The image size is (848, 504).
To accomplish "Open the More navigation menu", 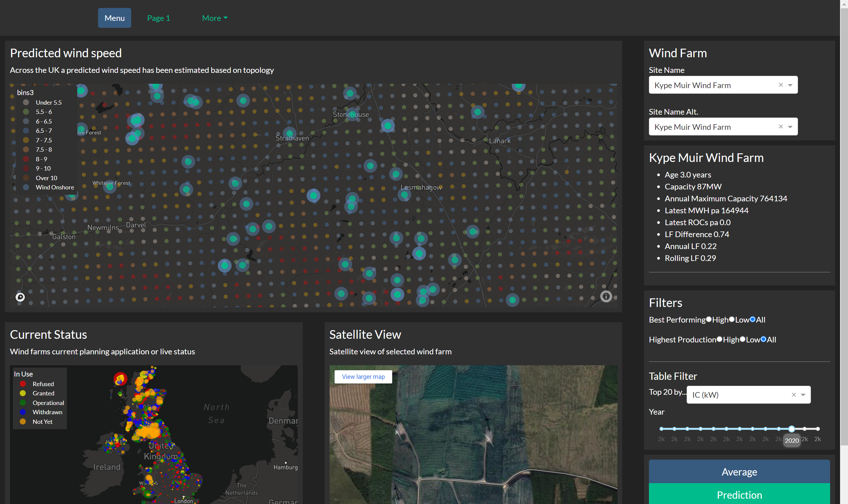I will [214, 18].
